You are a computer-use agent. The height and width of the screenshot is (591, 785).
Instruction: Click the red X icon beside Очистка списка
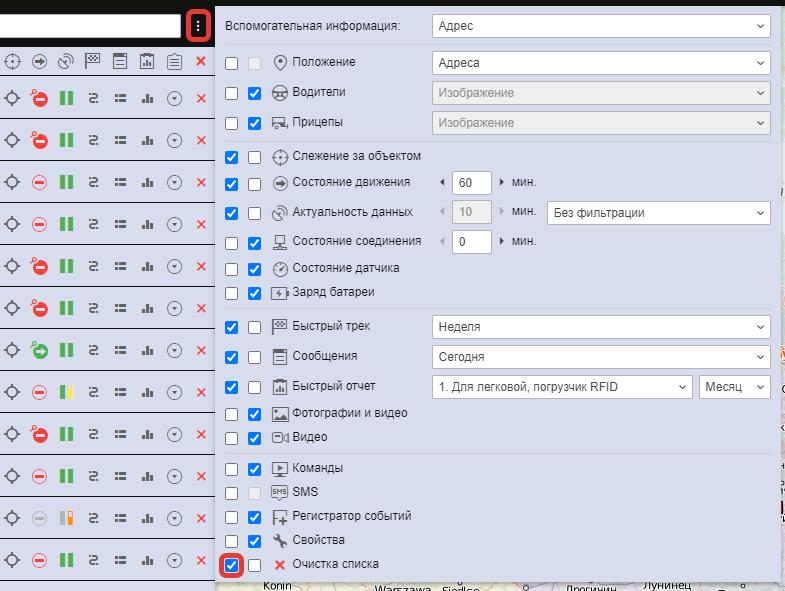[280, 565]
